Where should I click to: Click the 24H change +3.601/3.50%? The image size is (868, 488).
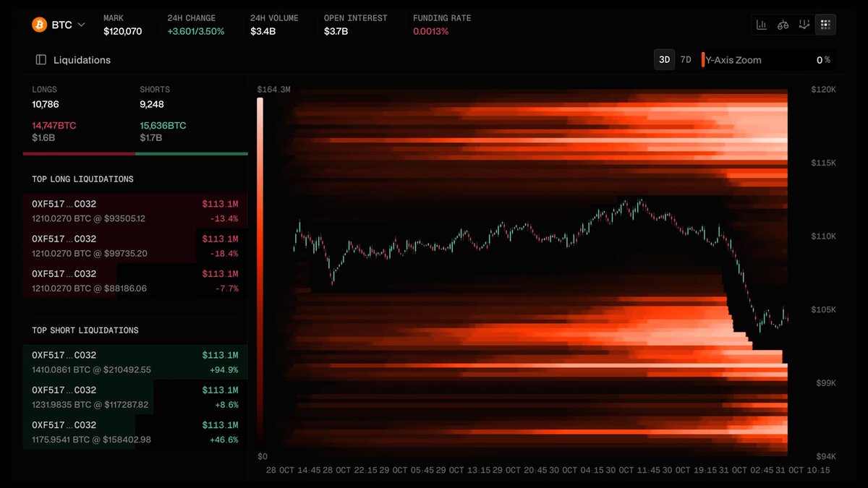tap(196, 31)
